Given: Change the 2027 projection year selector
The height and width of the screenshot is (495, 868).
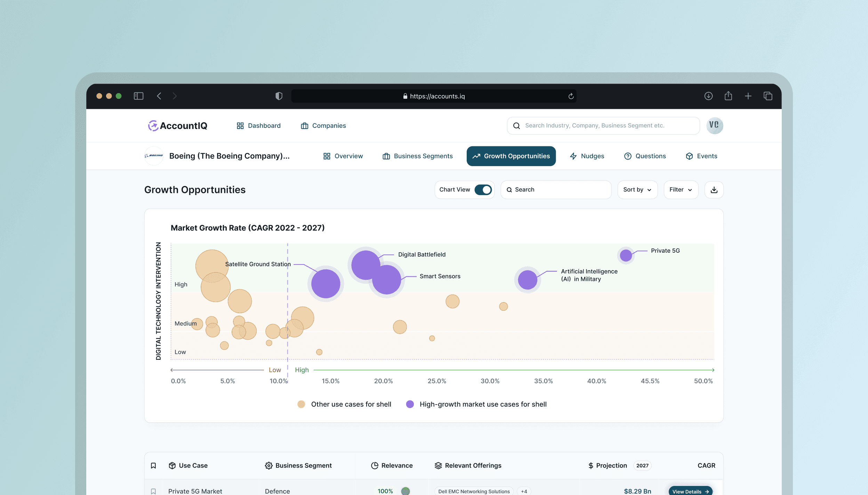Looking at the screenshot, I should pos(642,465).
